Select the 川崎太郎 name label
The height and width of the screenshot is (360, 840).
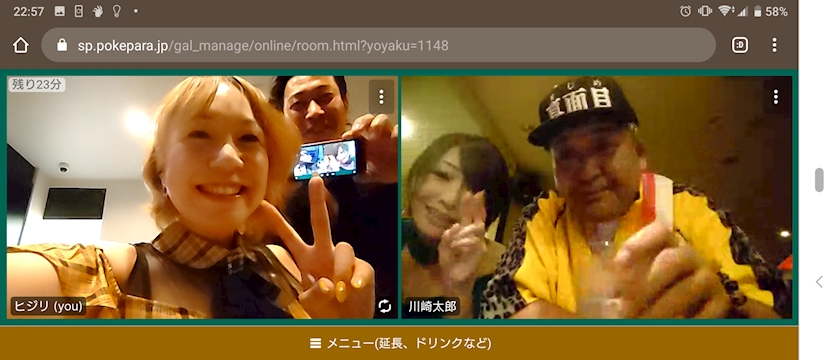[432, 306]
